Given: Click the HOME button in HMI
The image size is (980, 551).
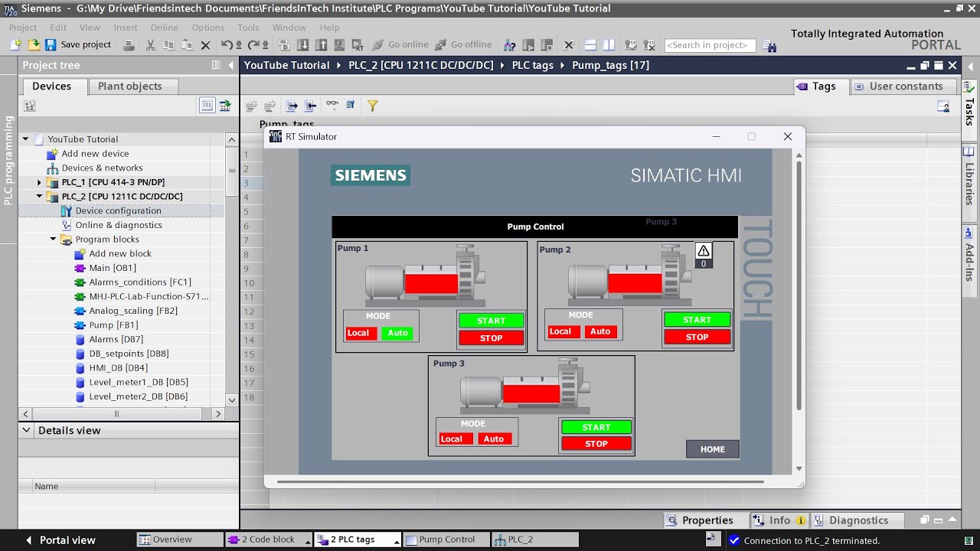Looking at the screenshot, I should click(x=712, y=449).
